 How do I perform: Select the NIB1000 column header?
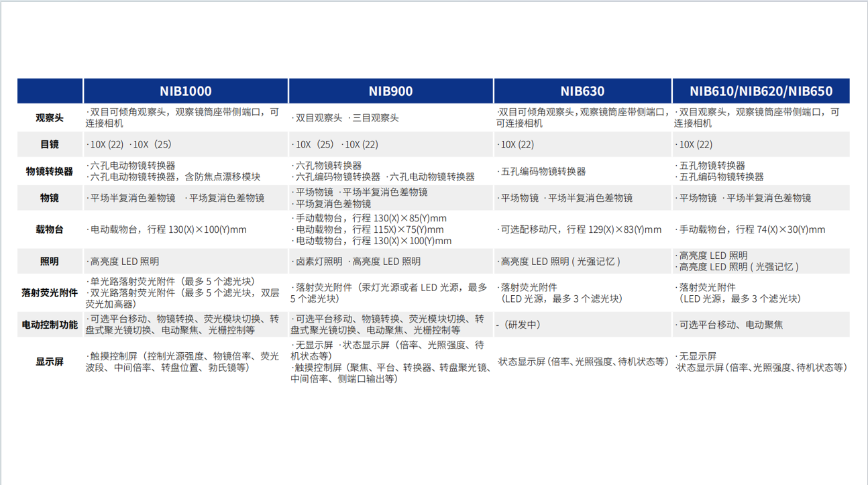tap(184, 91)
